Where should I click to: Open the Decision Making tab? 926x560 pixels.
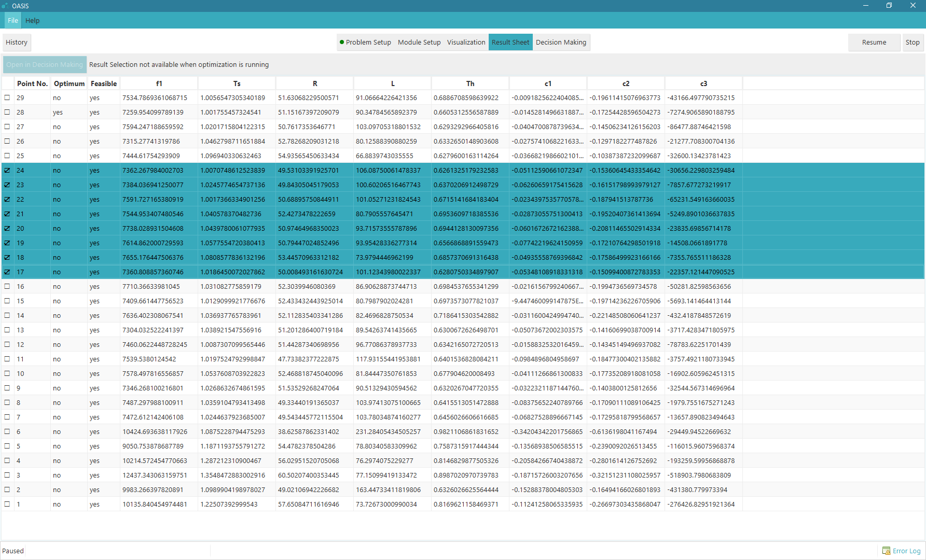click(561, 42)
